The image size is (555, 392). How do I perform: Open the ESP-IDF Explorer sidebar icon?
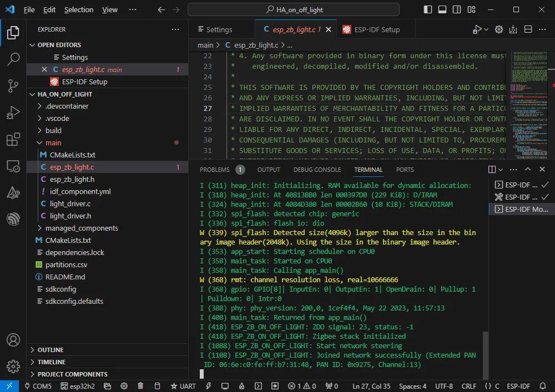(13, 220)
